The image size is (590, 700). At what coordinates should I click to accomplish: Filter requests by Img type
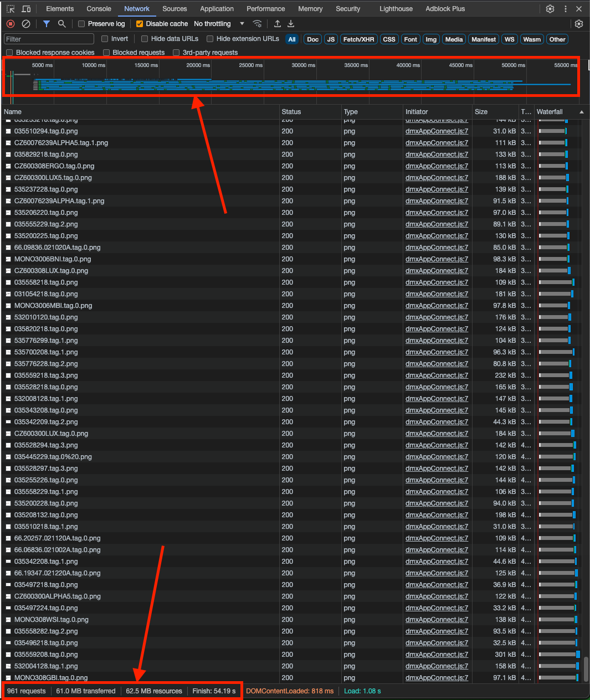point(431,39)
